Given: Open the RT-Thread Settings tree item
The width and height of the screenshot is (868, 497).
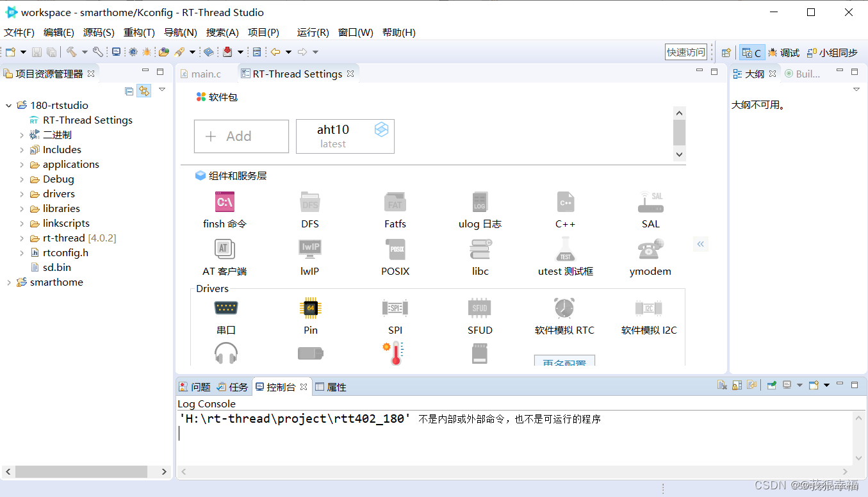Looking at the screenshot, I should click(80, 120).
